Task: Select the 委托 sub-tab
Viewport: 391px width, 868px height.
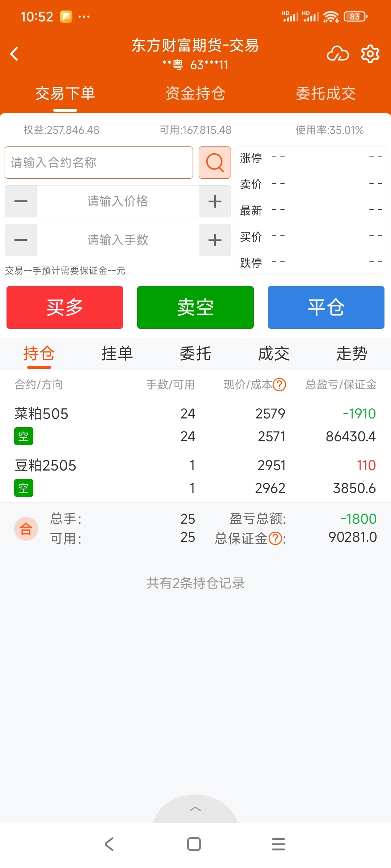Action: [195, 354]
